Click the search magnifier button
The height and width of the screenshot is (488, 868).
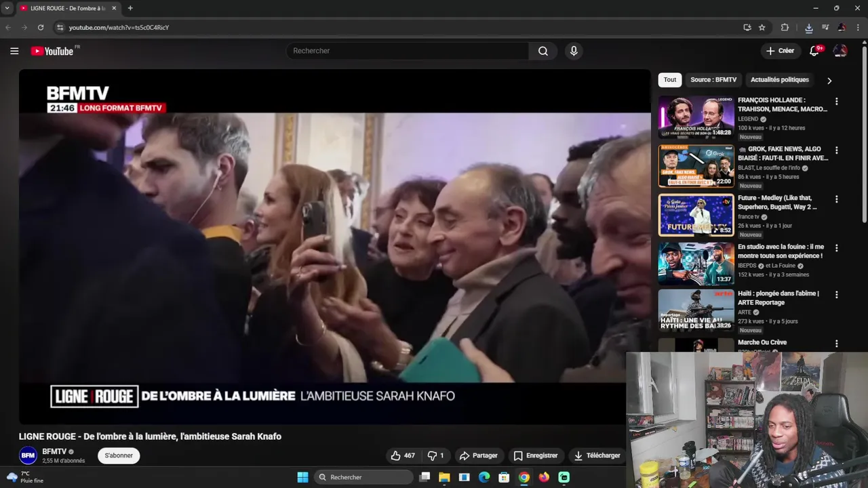click(x=543, y=51)
